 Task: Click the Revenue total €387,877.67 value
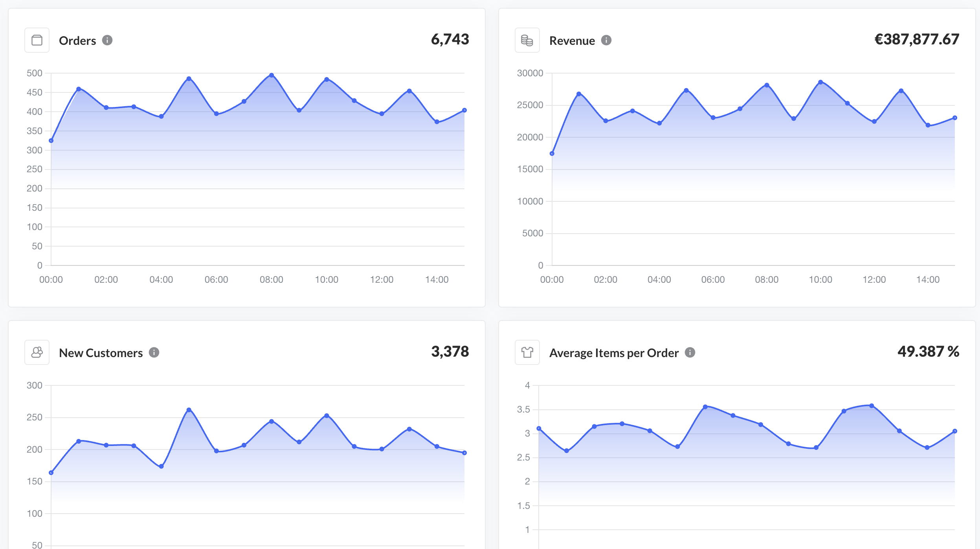coord(917,39)
